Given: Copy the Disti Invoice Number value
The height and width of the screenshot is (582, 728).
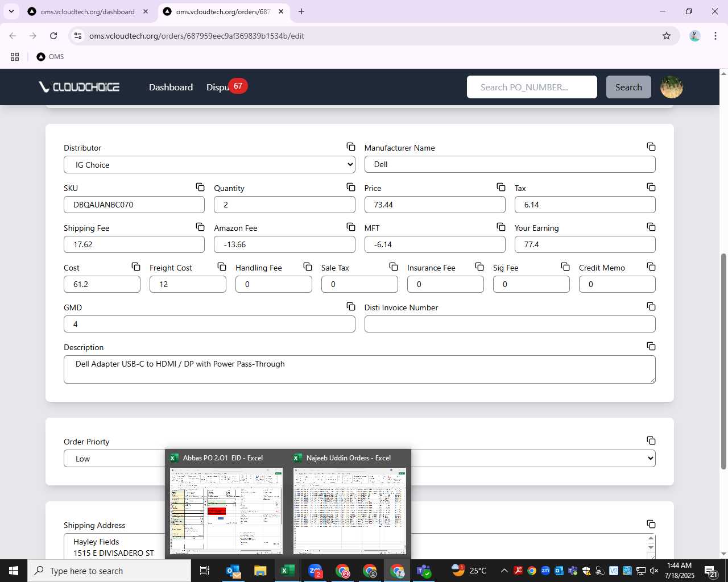Looking at the screenshot, I should click(651, 306).
